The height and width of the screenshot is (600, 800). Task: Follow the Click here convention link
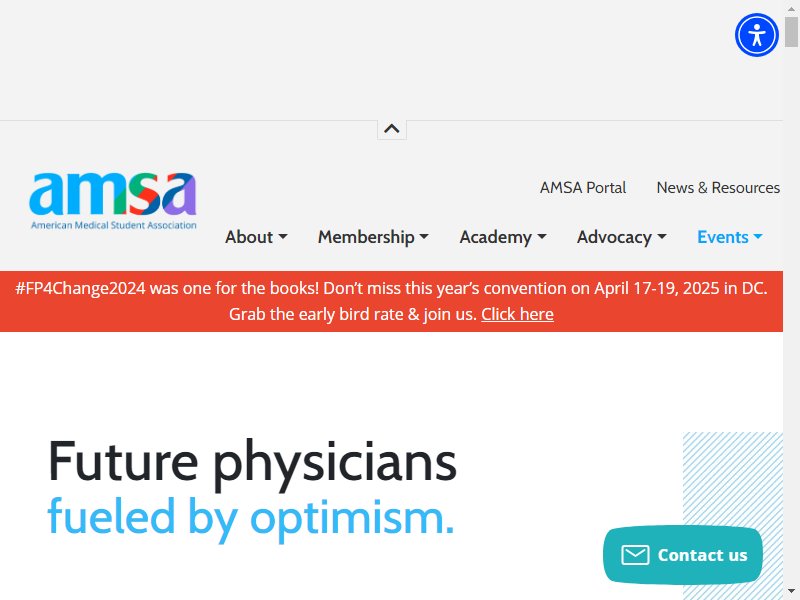coord(517,314)
